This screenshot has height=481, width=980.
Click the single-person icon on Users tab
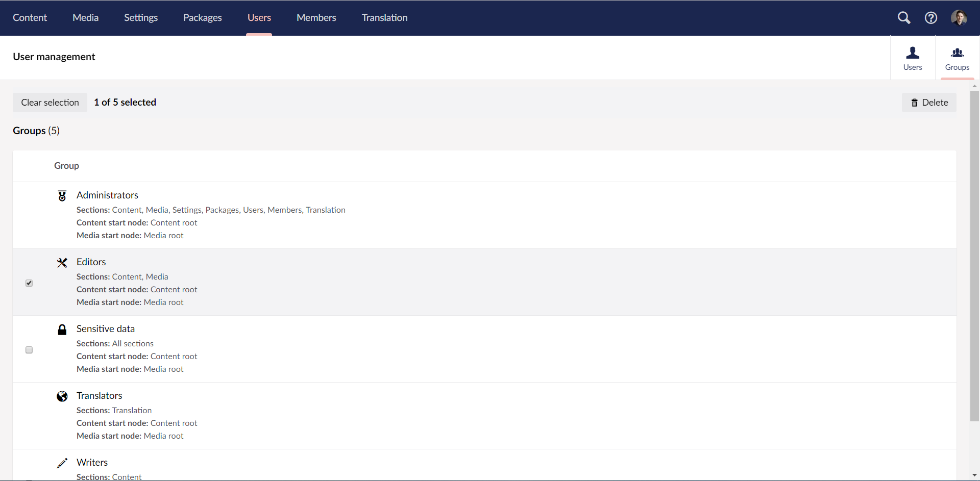(912, 53)
